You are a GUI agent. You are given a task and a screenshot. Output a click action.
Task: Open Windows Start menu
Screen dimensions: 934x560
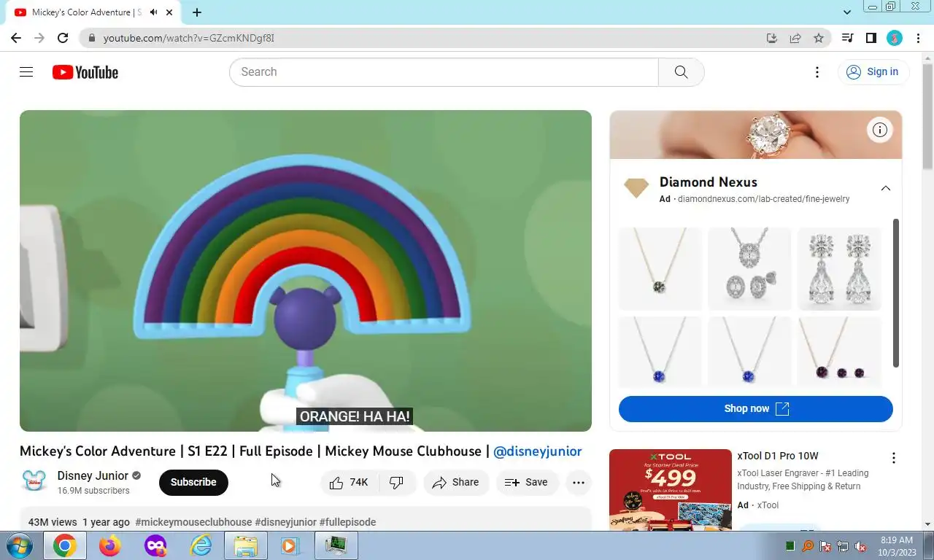pos(19,545)
